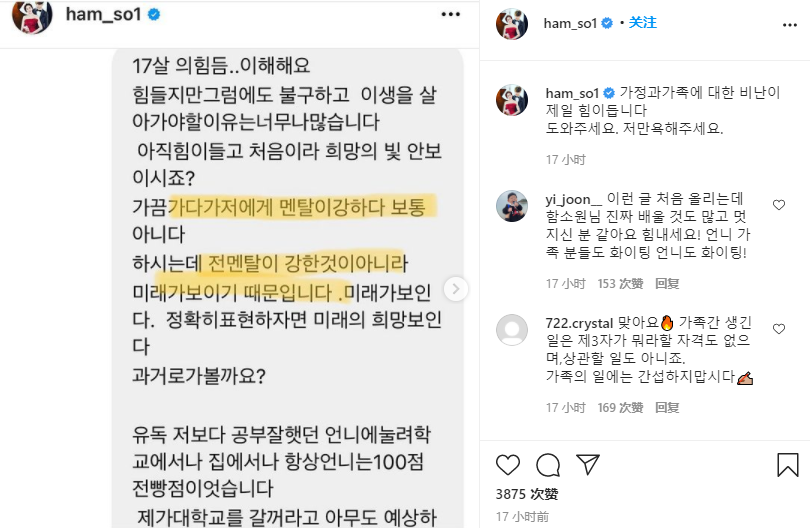Open 722.crystal's default avatar
Image resolution: width=810 pixels, height=528 pixels.
(512, 330)
